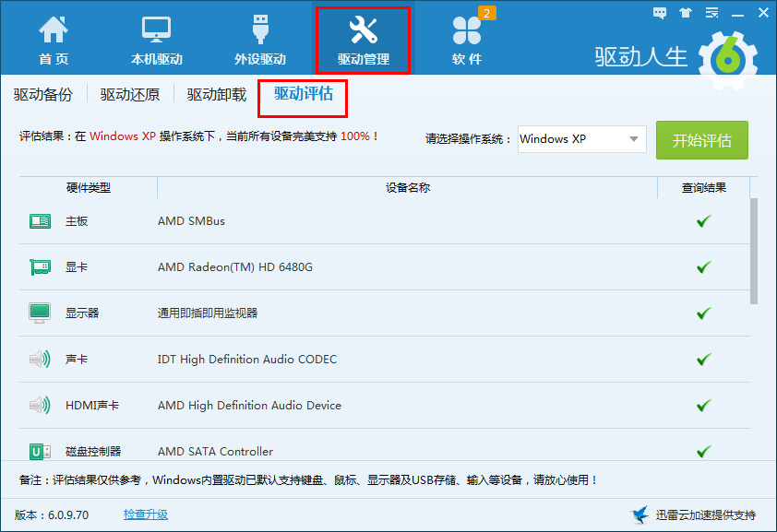
Task: Click the vertical scrollbar in device list
Action: [x=754, y=252]
